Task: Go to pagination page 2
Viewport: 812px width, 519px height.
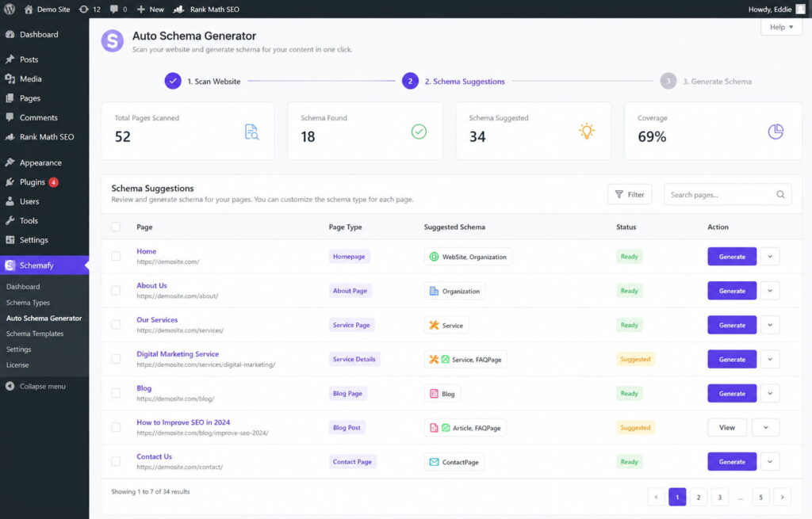Action: (x=698, y=498)
